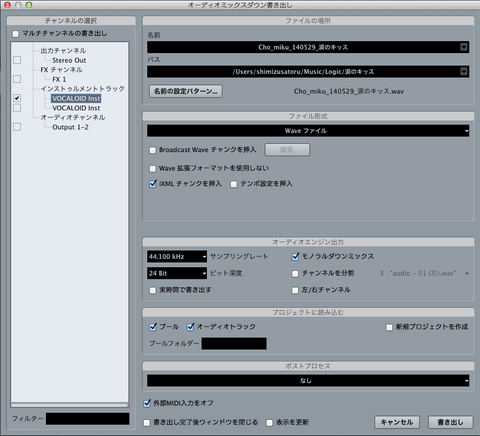Open the 44.100 kHz sampling rate dropdown
480x436 pixels.
click(177, 256)
